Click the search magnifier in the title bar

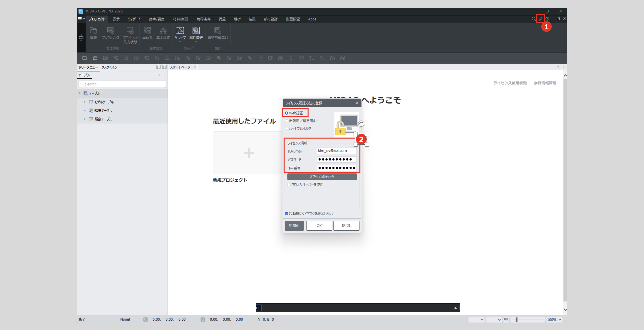(x=533, y=19)
